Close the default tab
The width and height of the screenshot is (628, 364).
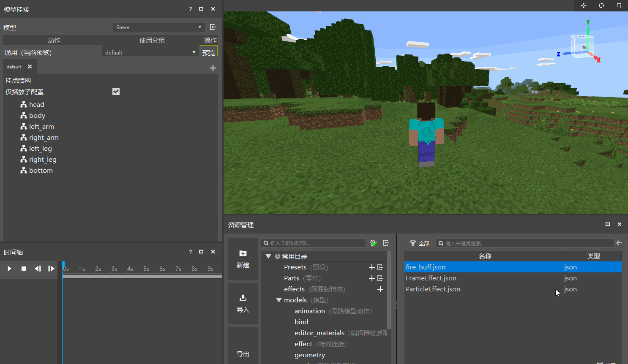(30, 67)
